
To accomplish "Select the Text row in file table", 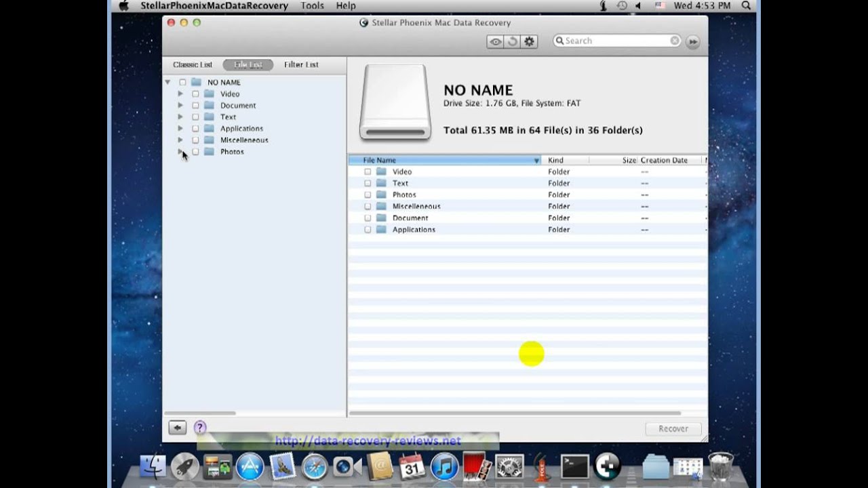I will [528, 183].
